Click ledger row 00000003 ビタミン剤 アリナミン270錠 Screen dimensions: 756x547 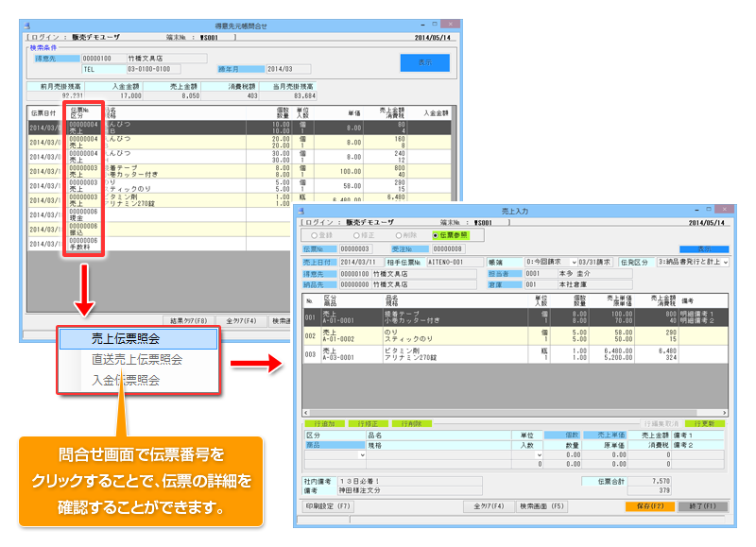240,200
